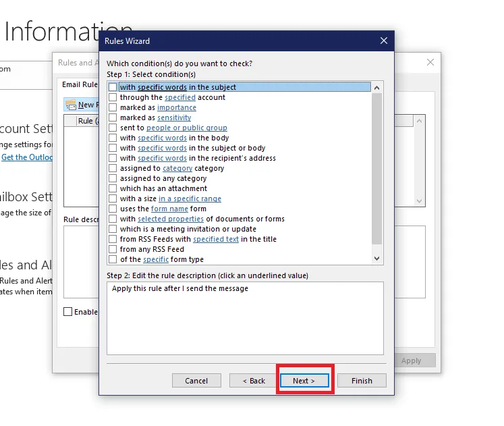The width and height of the screenshot is (504, 426).
Task: Open 'specific words' link in the subject row
Action: click(x=162, y=87)
